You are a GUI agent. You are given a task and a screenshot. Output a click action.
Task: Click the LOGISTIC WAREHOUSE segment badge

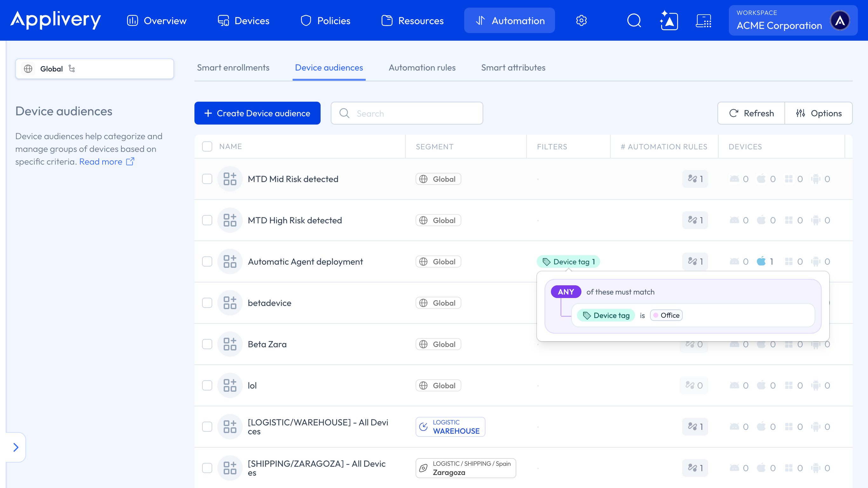click(450, 427)
